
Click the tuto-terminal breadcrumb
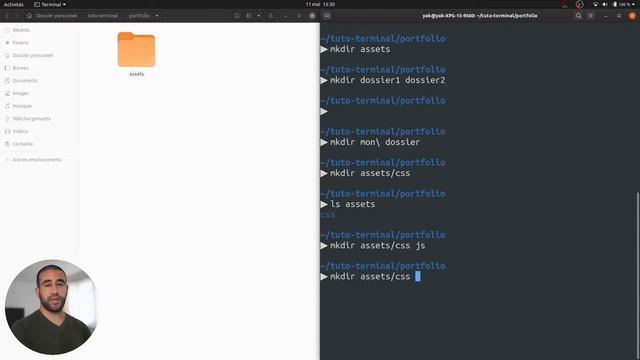(x=102, y=16)
